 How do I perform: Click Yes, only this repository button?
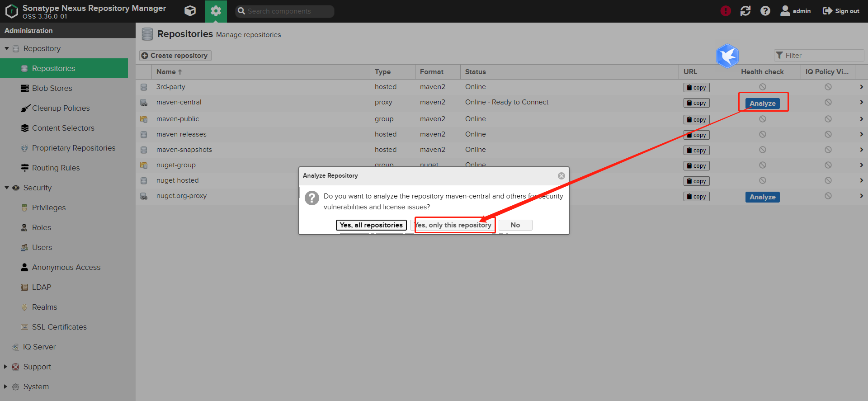pos(453,225)
